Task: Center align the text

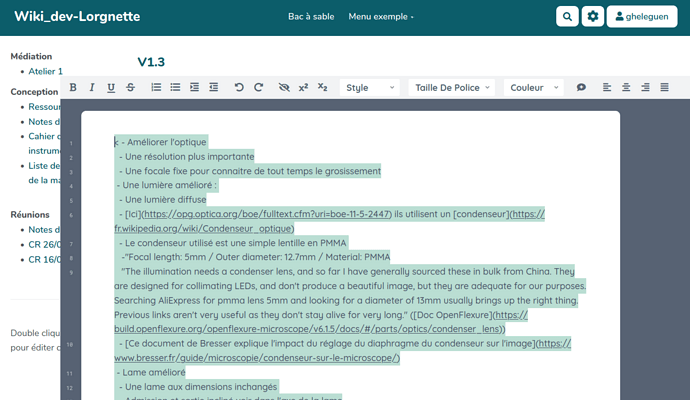Action: point(626,88)
